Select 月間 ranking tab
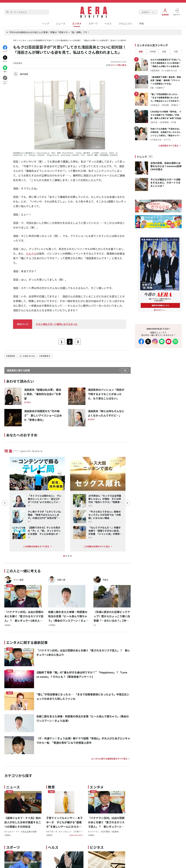186x868 pixels. click(176, 52)
